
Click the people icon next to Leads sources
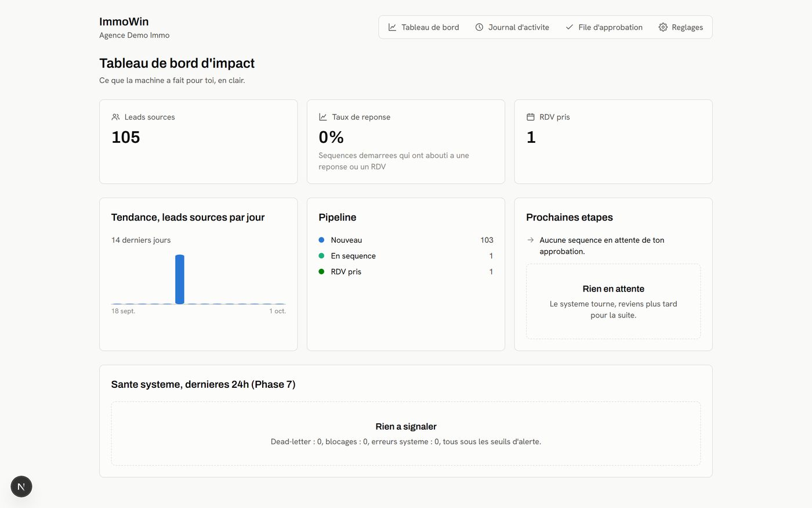(x=115, y=117)
